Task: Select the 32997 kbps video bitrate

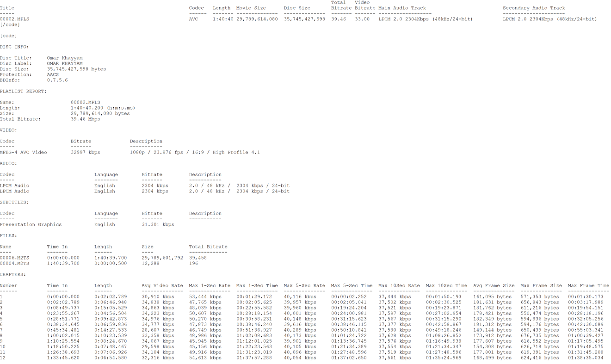Action: click(85, 152)
